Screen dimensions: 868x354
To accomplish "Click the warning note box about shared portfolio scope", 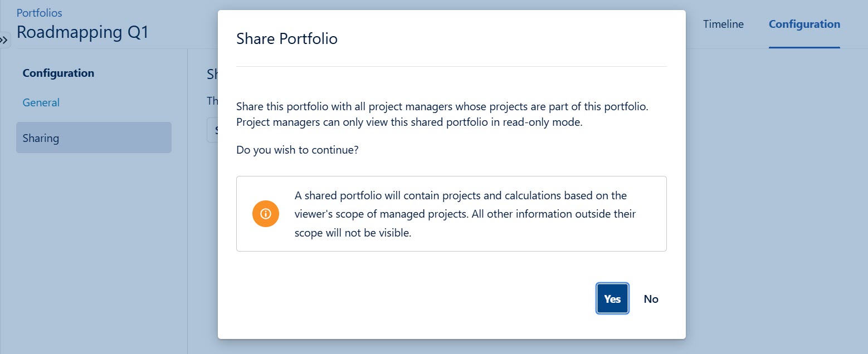I will click(x=451, y=214).
